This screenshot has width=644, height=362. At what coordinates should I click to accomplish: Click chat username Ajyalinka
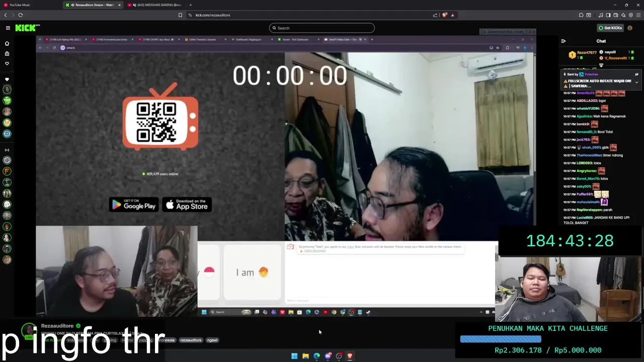[585, 116]
